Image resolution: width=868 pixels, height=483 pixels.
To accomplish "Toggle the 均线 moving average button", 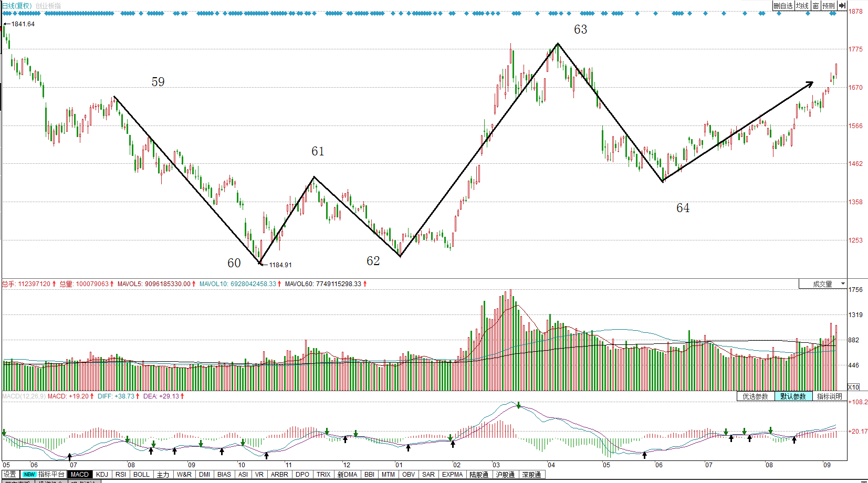I will [x=802, y=5].
